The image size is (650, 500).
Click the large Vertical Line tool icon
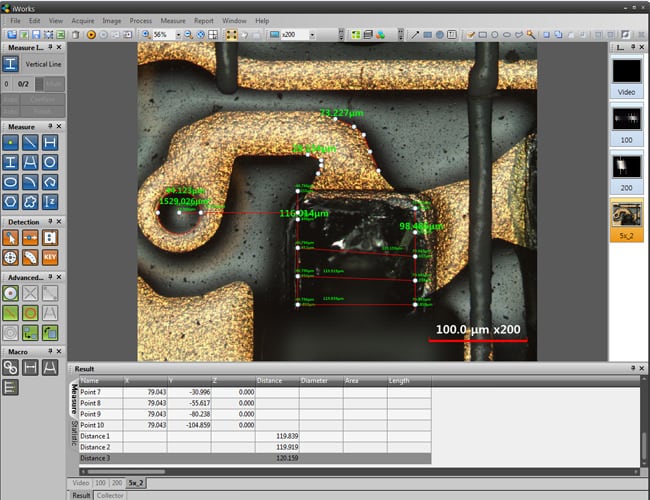(11, 64)
